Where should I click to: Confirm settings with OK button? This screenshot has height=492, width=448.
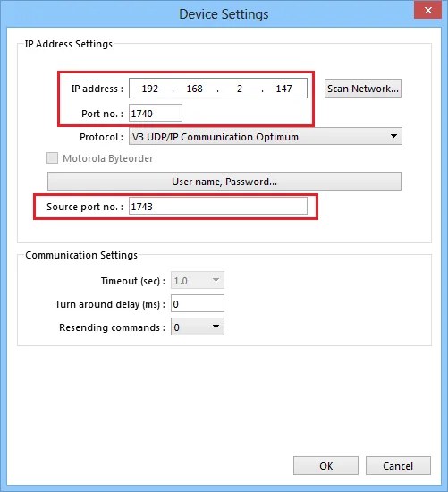click(326, 466)
